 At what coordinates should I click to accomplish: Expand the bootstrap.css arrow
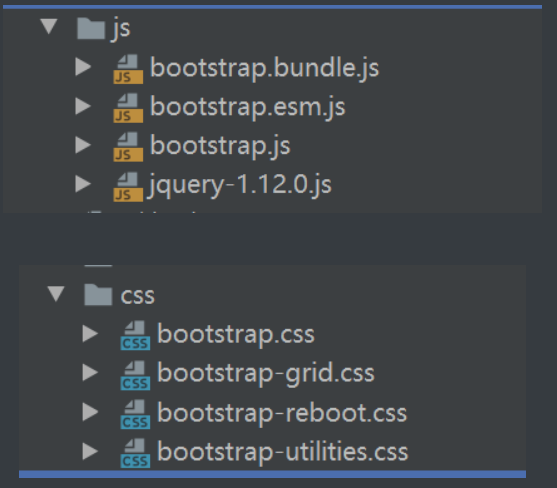pyautogui.click(x=90, y=334)
